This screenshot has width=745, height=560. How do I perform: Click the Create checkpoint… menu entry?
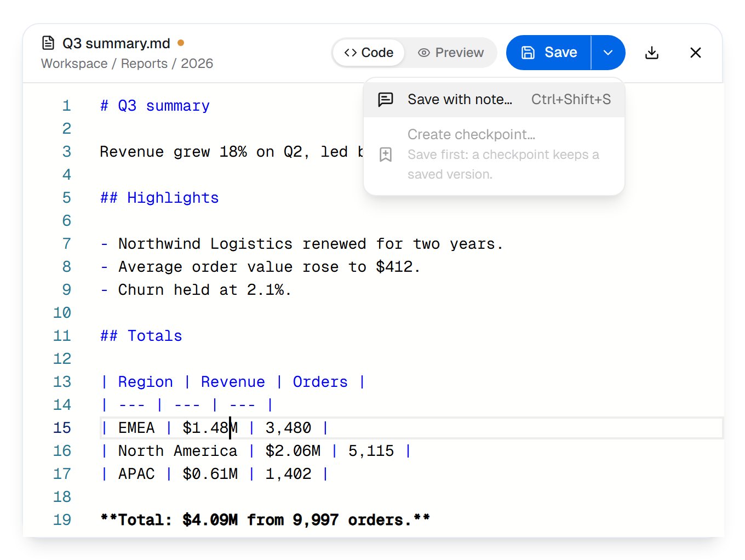pyautogui.click(x=494, y=155)
